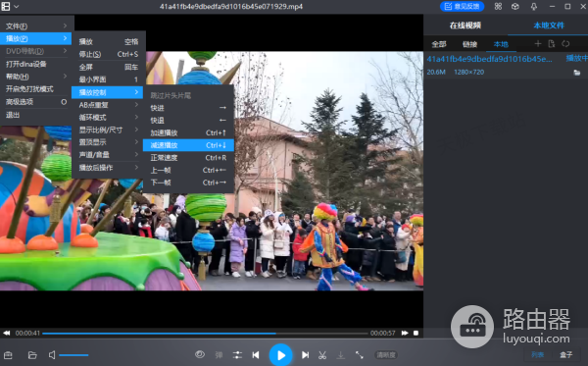Viewport: 588px width, 366px height.
Task: Select 上一帧 menu entry
Action: [x=188, y=170]
